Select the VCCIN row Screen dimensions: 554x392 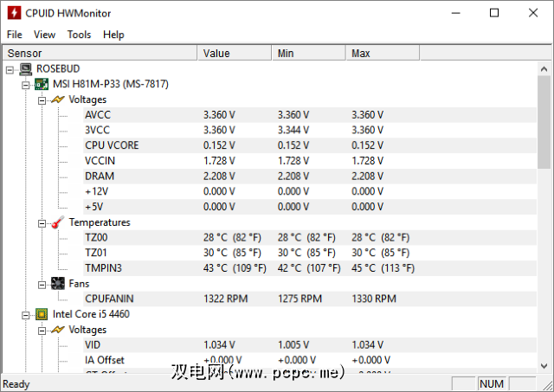(310, 161)
